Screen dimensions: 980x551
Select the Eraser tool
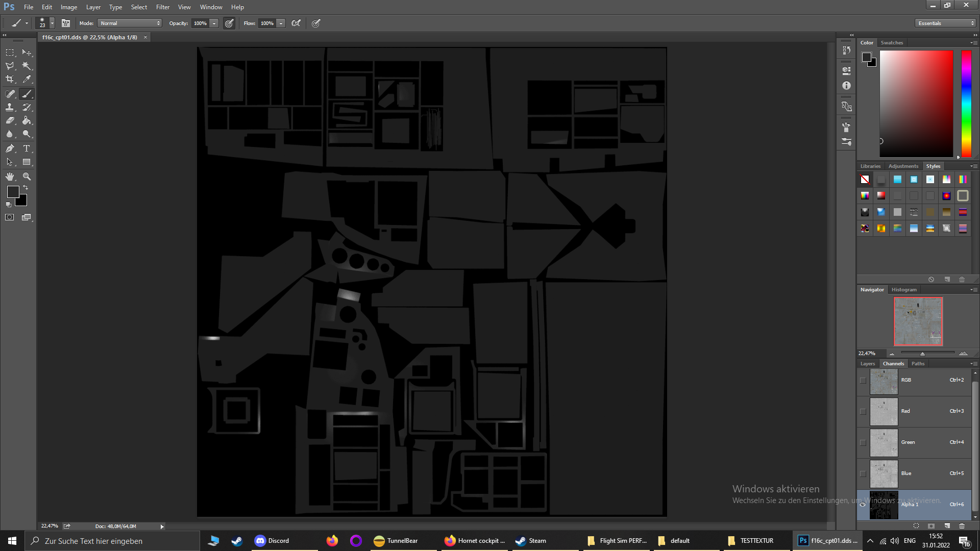[x=10, y=120]
